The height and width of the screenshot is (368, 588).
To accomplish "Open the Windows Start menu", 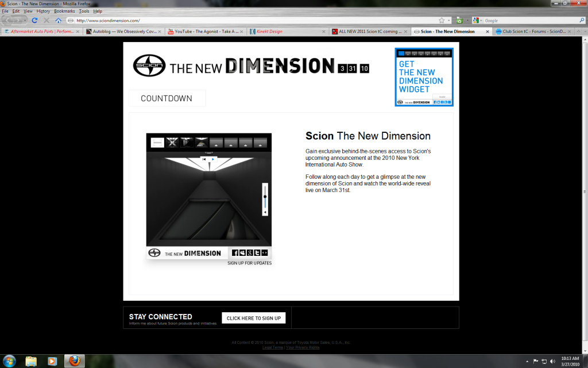I will point(9,361).
